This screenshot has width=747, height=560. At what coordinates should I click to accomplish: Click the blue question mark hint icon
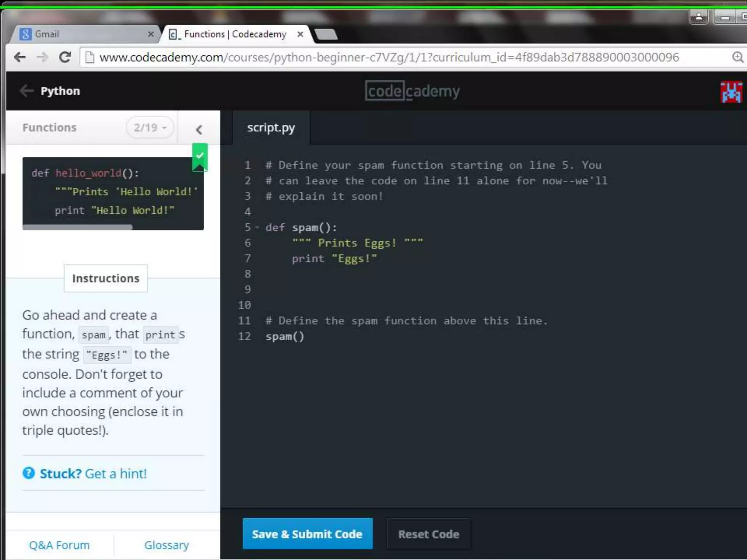(x=28, y=473)
